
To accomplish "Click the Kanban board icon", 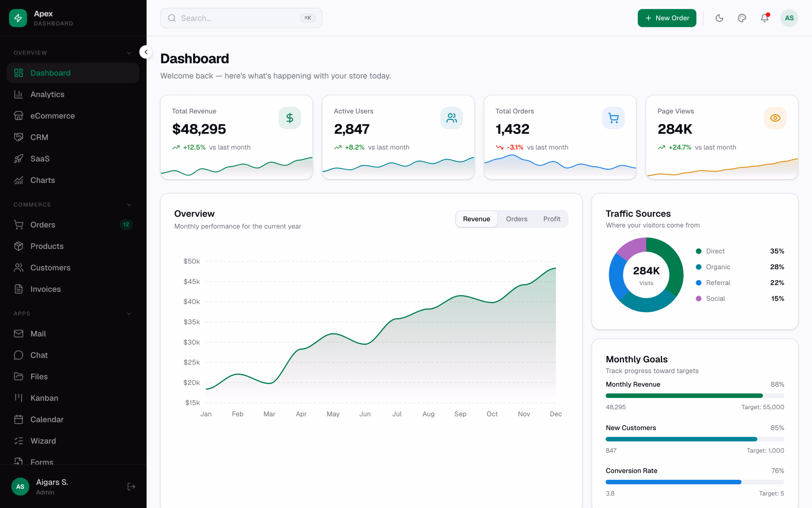I will pos(18,398).
